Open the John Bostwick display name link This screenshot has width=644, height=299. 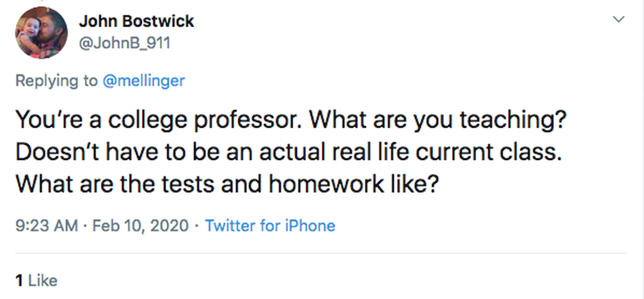(136, 21)
